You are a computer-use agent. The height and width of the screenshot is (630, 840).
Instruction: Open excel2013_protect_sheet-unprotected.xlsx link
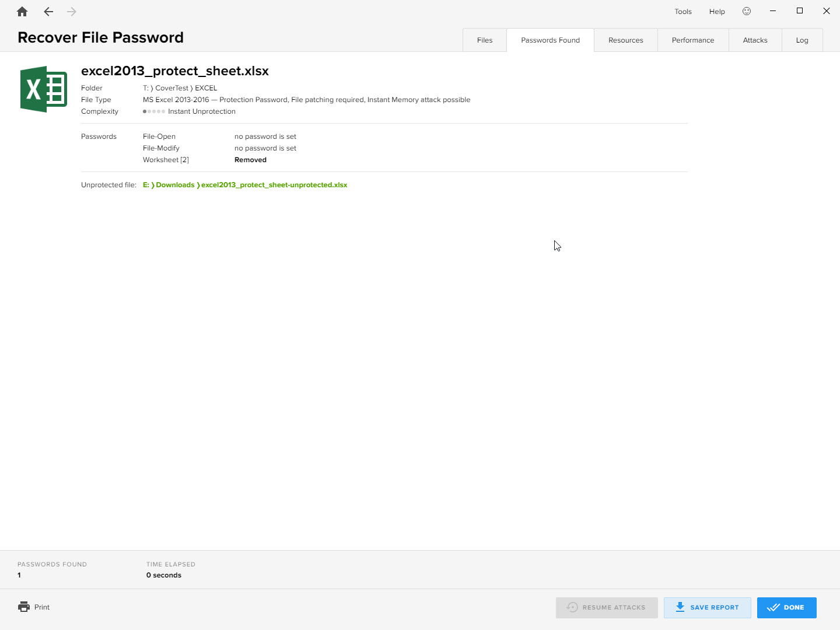pos(274,184)
